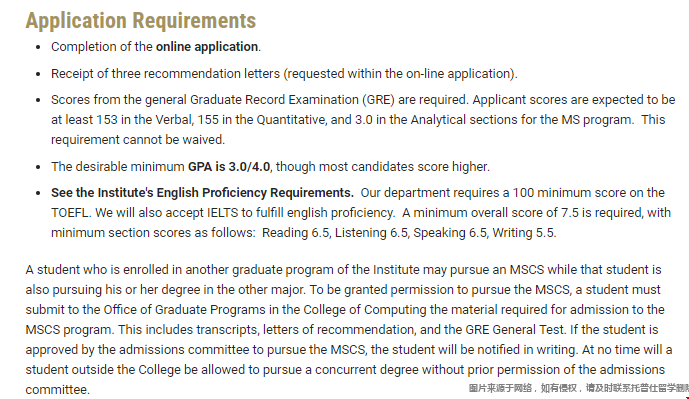Click the bullet before Receipt of three recommendation letters
The width and height of the screenshot is (689, 399).
(x=38, y=74)
